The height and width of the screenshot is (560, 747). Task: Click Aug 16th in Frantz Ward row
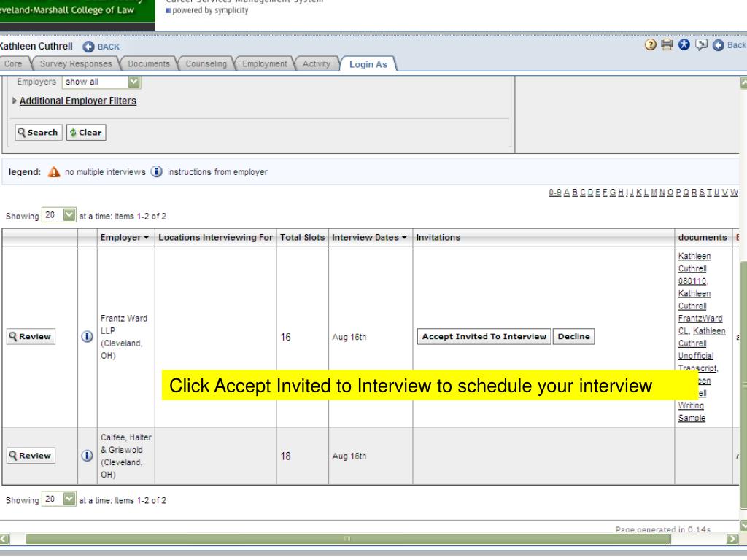pos(349,337)
